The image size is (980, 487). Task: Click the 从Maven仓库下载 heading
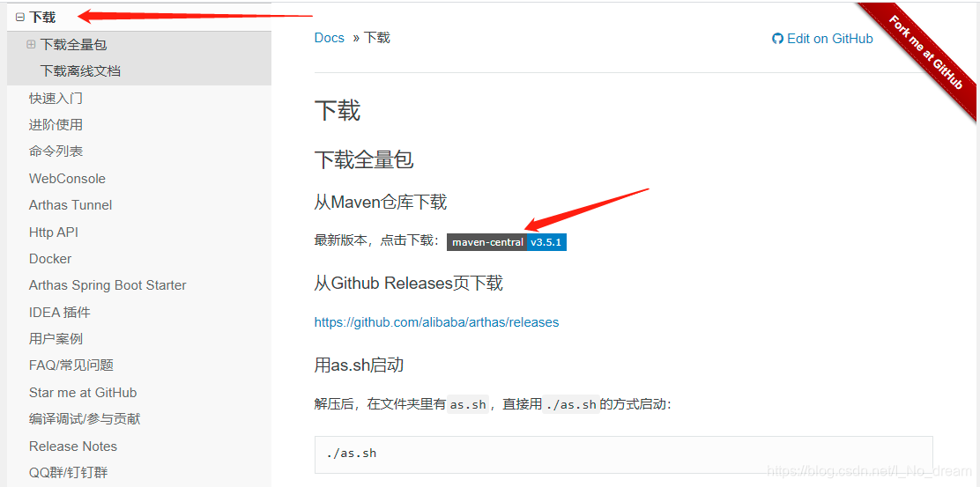click(381, 203)
